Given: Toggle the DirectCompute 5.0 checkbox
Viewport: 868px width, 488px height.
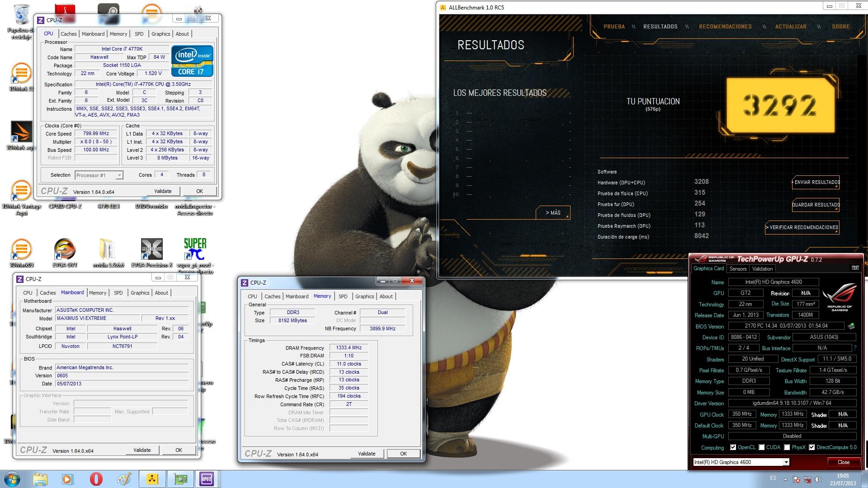Looking at the screenshot, I should 812,447.
